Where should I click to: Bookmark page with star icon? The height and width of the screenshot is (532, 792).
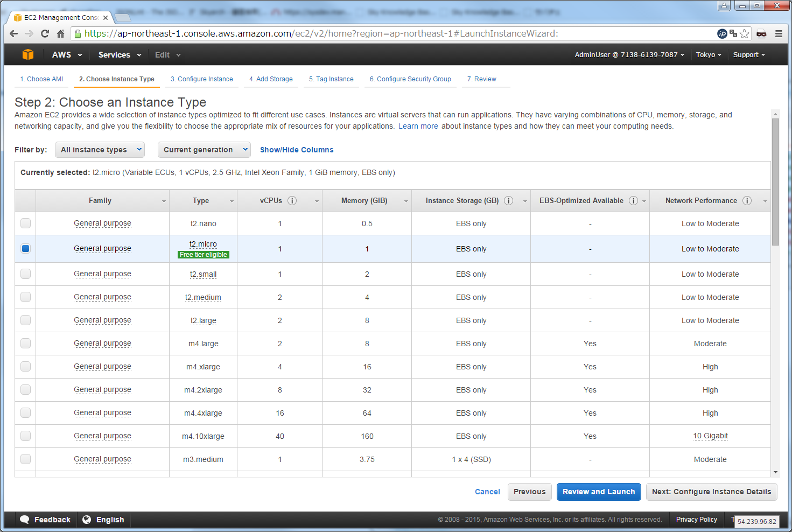click(x=745, y=33)
